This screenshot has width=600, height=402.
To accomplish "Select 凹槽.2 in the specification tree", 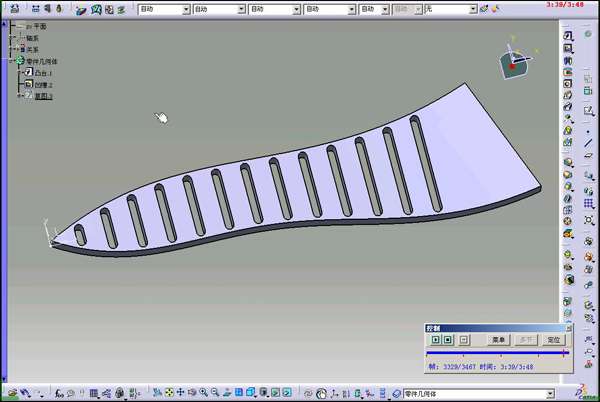I will [x=44, y=85].
